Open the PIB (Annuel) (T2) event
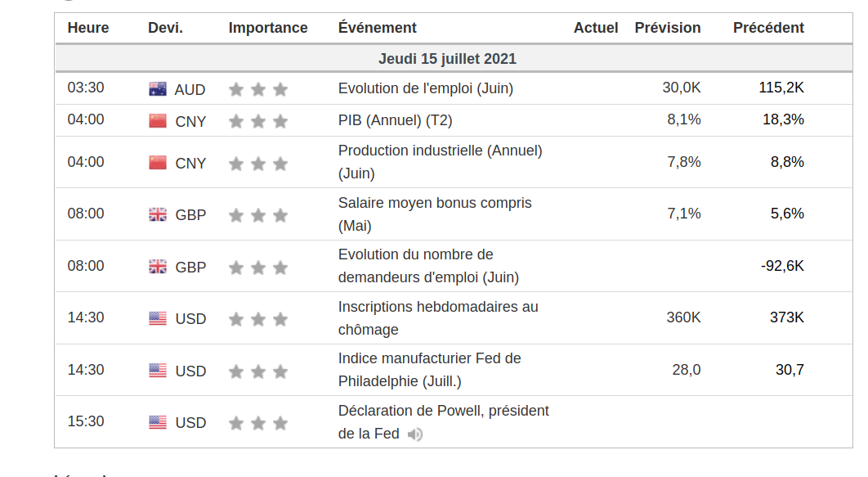This screenshot has height=477, width=868. tap(395, 120)
